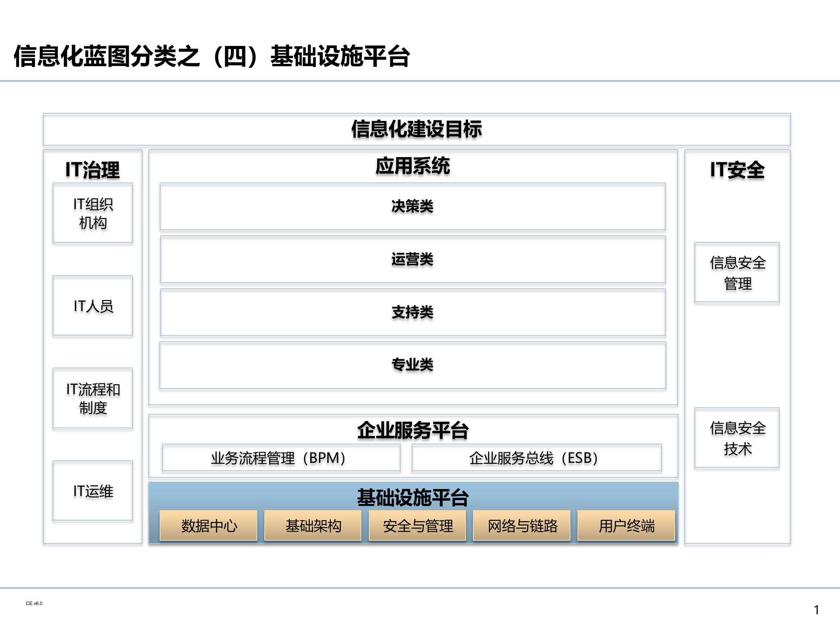Select the 信息化建设目标 header box
840x630 pixels.
(x=417, y=129)
